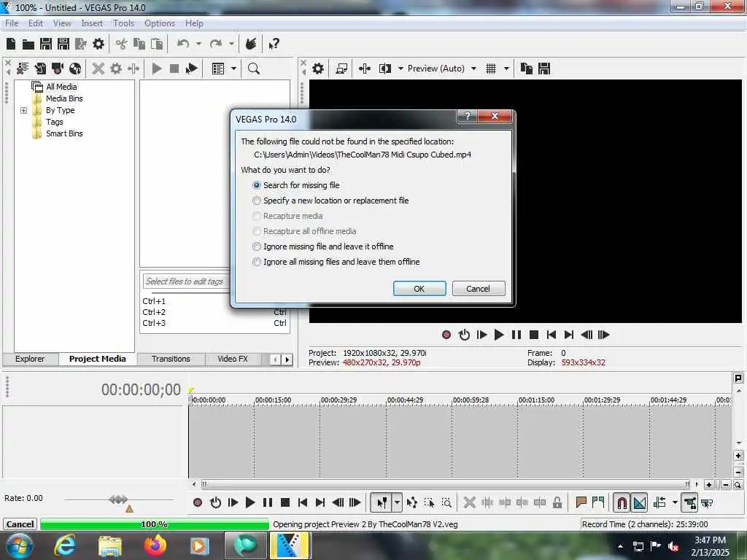Open Firefox from the Windows taskbar
The image size is (747, 560).
click(155, 545)
